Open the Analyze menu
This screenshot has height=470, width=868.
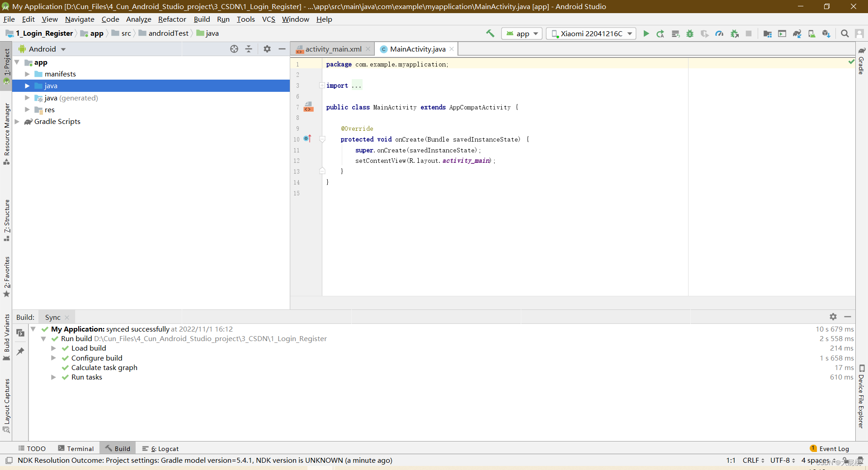(x=138, y=19)
